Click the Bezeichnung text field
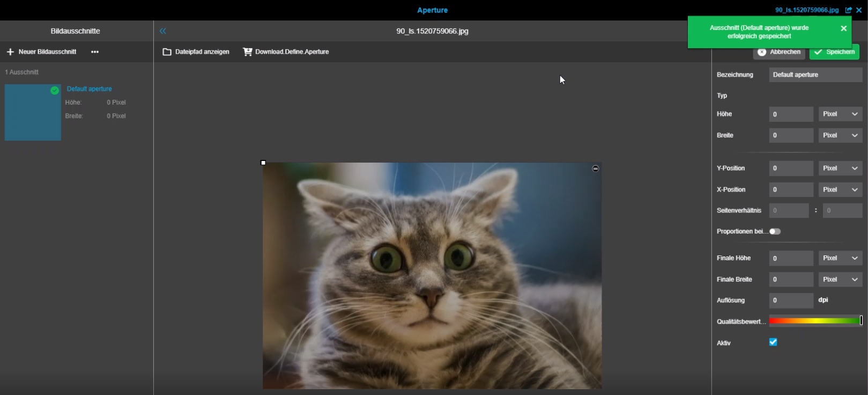The height and width of the screenshot is (395, 868). 815,75
